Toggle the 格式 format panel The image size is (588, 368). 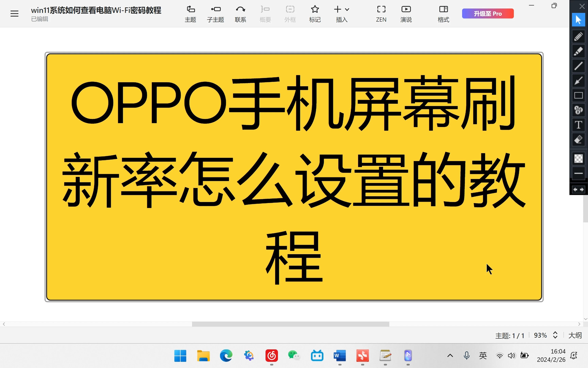[443, 14]
